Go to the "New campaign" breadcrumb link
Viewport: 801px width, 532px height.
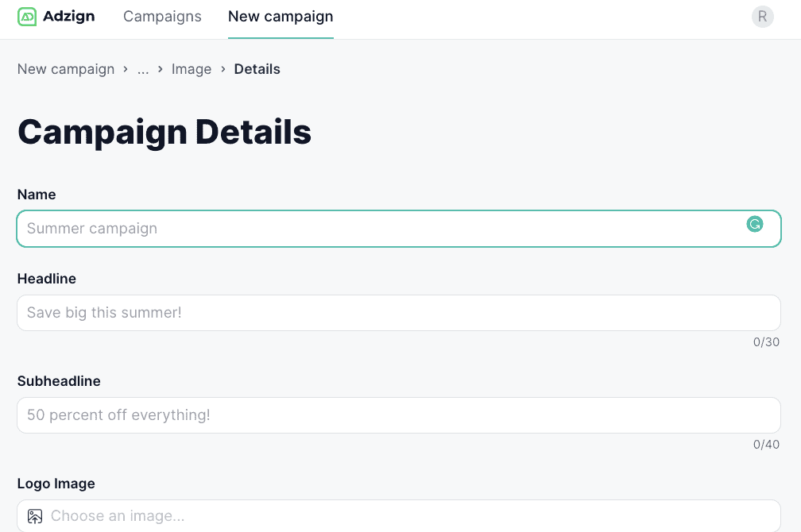point(66,69)
